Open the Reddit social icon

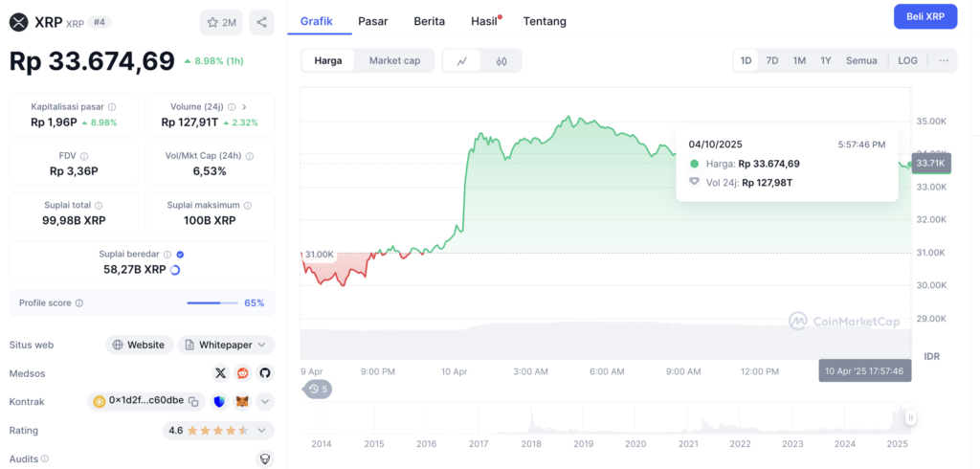click(242, 373)
